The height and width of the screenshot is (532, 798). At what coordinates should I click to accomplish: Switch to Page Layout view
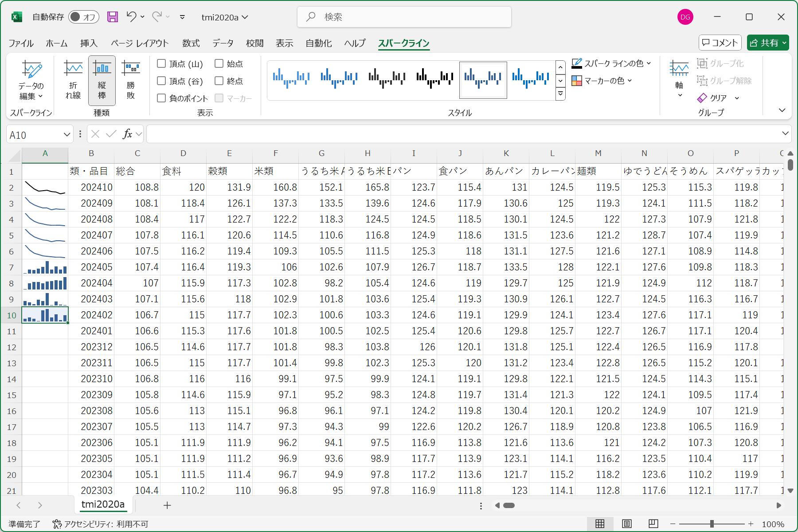pyautogui.click(x=626, y=524)
